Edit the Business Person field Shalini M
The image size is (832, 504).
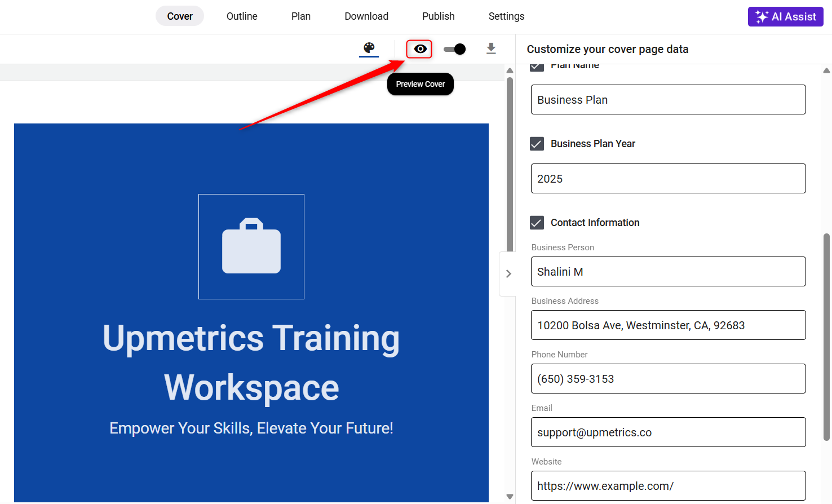(x=668, y=272)
